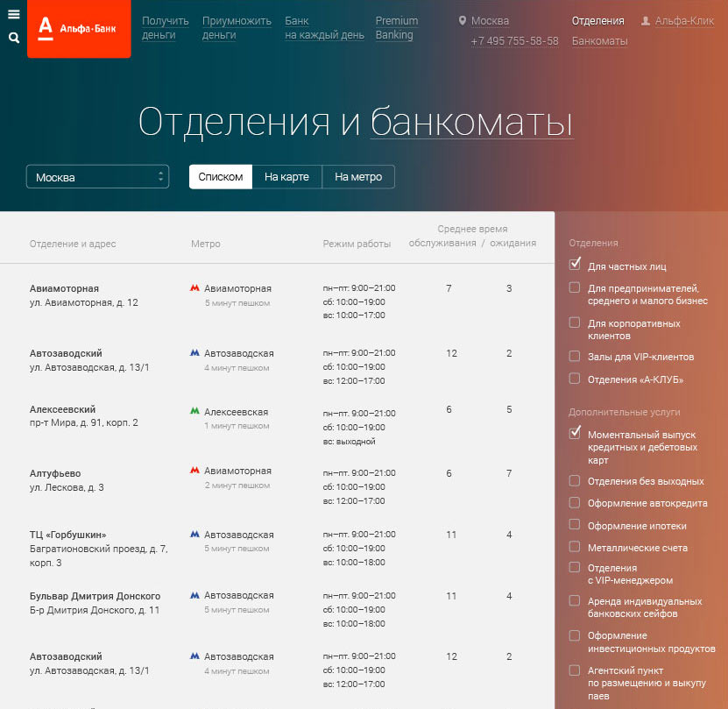Check «Залы для VIP-клиентов»
Viewport: 728px width, 709px height.
tap(575, 354)
